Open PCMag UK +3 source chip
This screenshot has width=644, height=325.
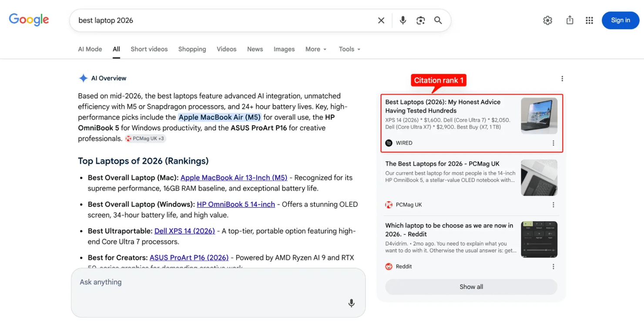145,139
